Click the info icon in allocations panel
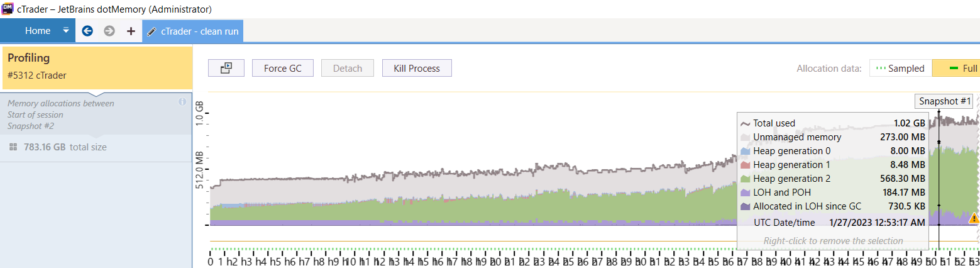980x268 pixels. coord(182,101)
